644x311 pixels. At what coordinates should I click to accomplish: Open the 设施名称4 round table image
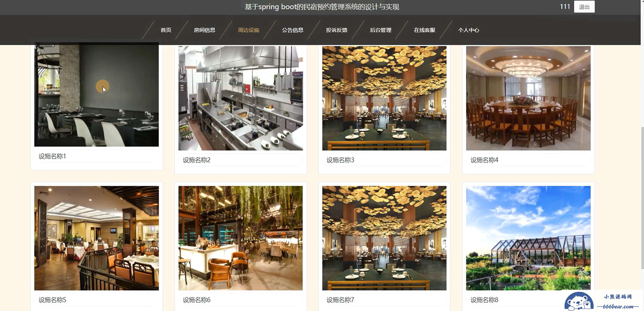coord(528,98)
